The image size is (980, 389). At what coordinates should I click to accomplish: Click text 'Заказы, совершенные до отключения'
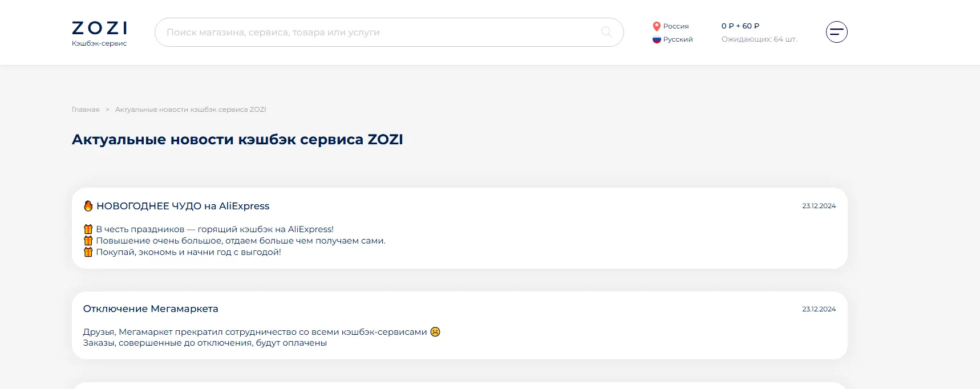(205, 343)
